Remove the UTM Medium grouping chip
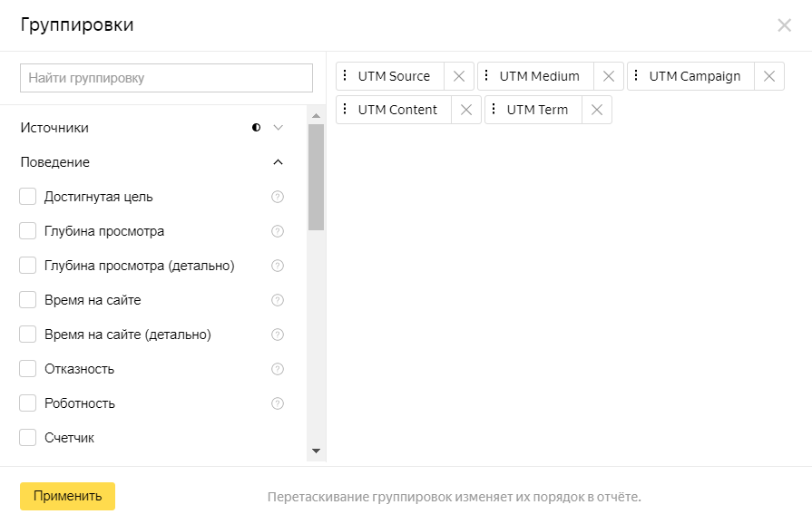Viewport: 812px width, 524px height. click(x=609, y=76)
